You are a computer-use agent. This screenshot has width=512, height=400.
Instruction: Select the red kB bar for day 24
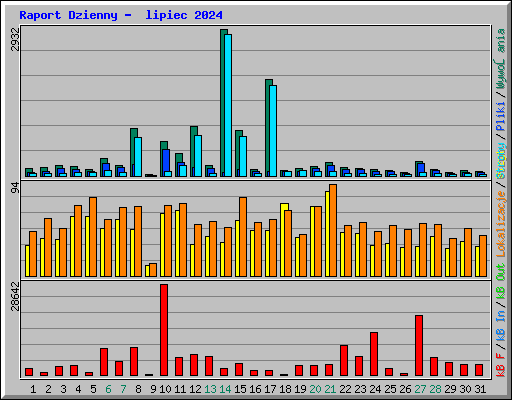point(374,354)
